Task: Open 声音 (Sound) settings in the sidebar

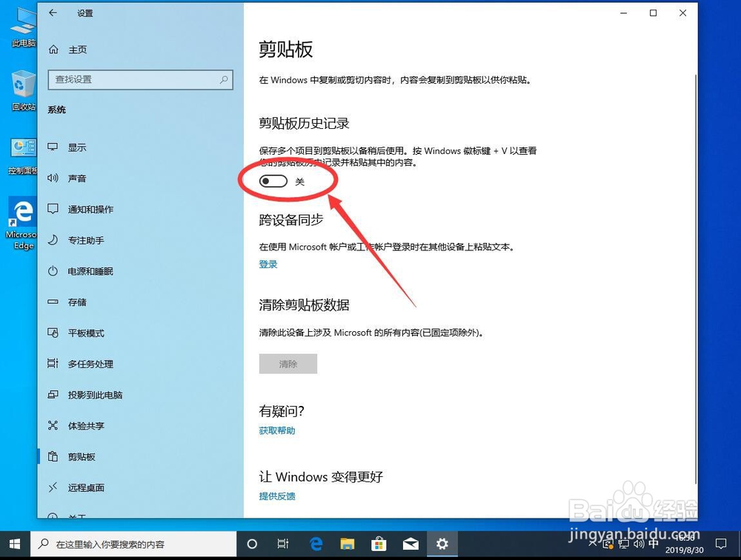Action: click(x=77, y=178)
